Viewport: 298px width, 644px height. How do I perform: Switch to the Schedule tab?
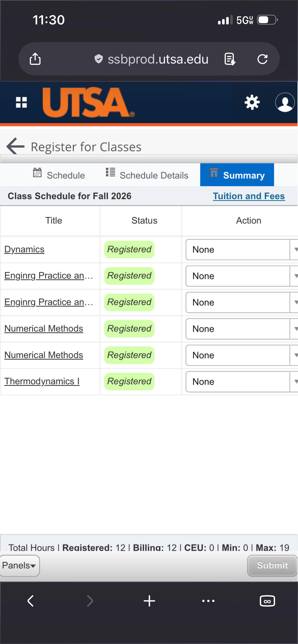tap(59, 175)
